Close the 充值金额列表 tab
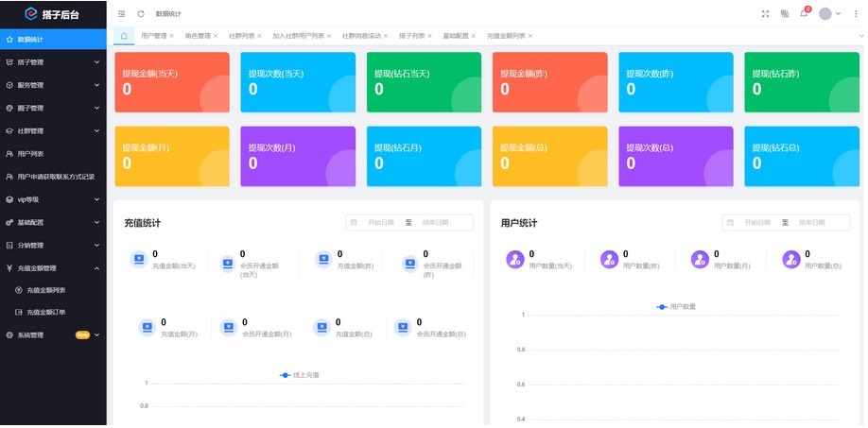Image resolution: width=868 pixels, height=428 pixels. 529,36
